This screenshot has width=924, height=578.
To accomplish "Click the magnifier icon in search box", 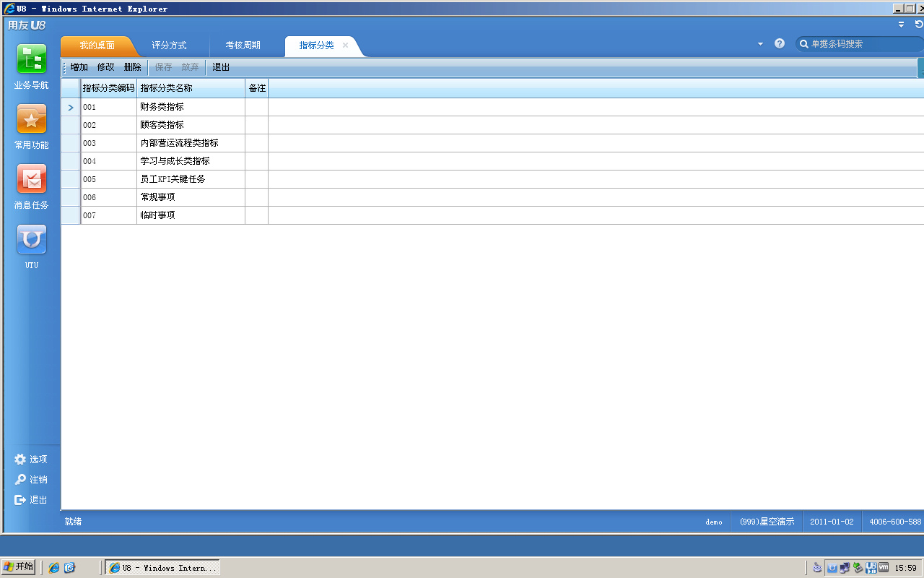I will (803, 44).
